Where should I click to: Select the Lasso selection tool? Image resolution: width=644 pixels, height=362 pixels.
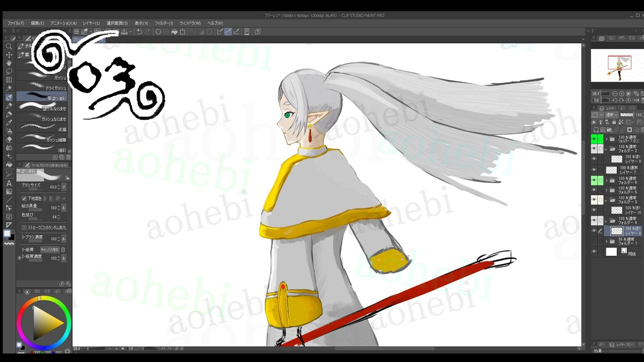(x=9, y=71)
